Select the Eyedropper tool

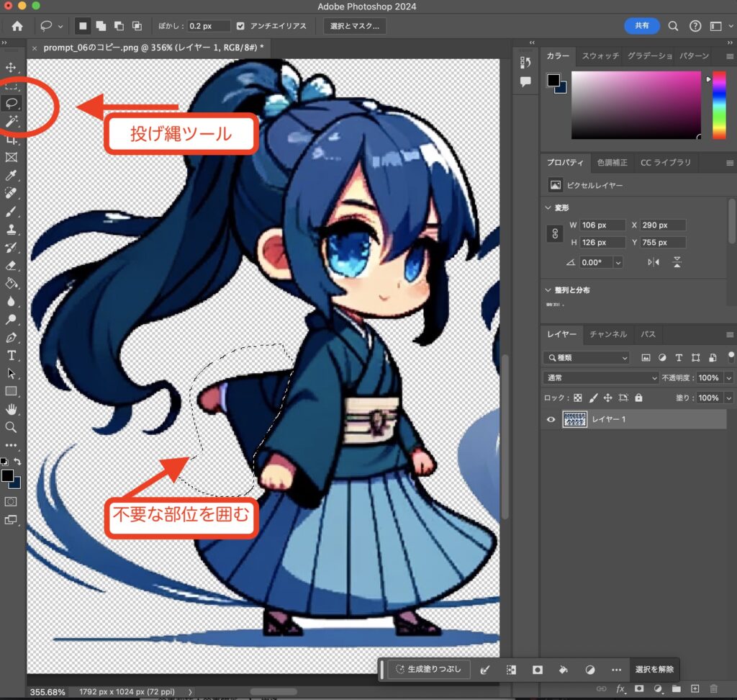coord(12,176)
